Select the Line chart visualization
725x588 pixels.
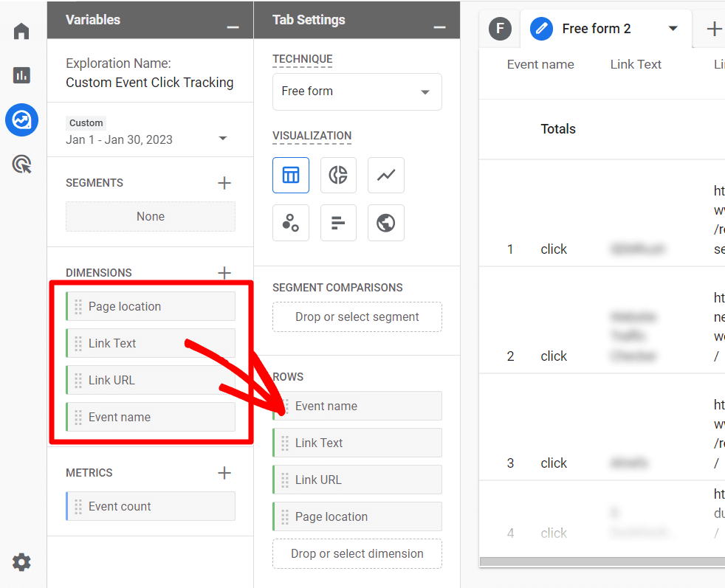click(x=385, y=175)
